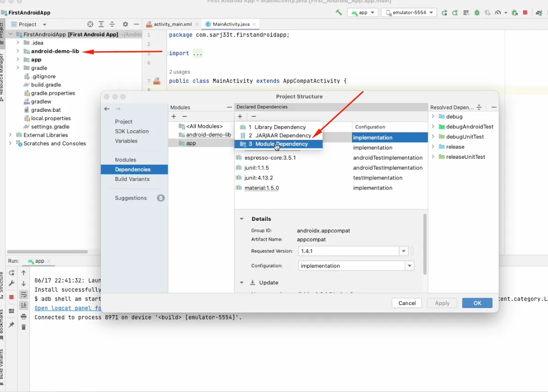Click the back arrow in Project Structure dialog
Screen dimensions: 548x392
coord(107,109)
